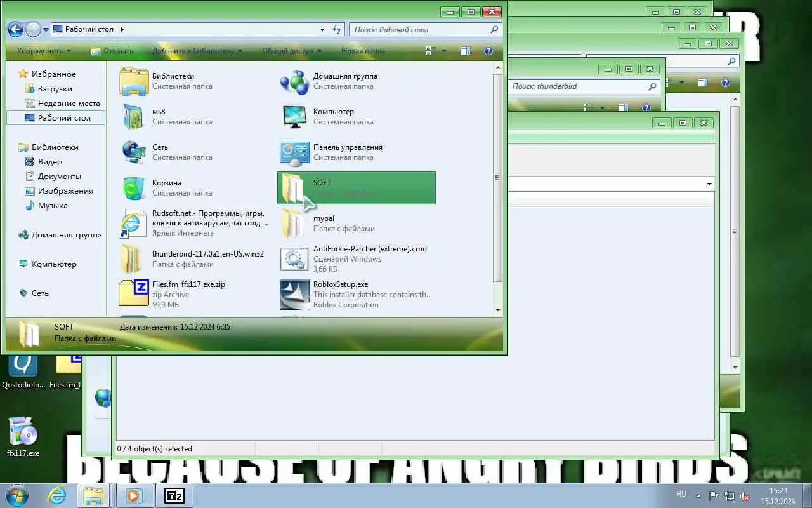Select Недавние места in the sidebar
The width and height of the screenshot is (812, 508).
[x=62, y=104]
